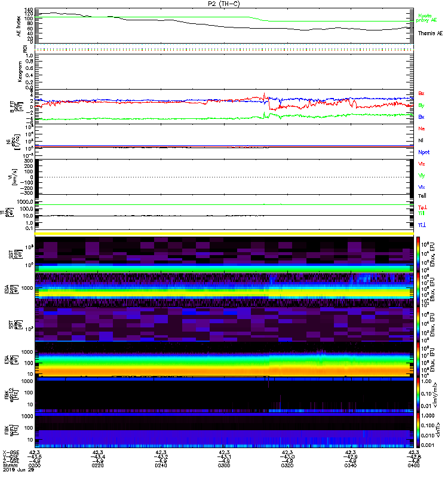Screen dimensions: 448x478
Task: Click the 140 tick on AE Index axis
Action: click(29, 10)
